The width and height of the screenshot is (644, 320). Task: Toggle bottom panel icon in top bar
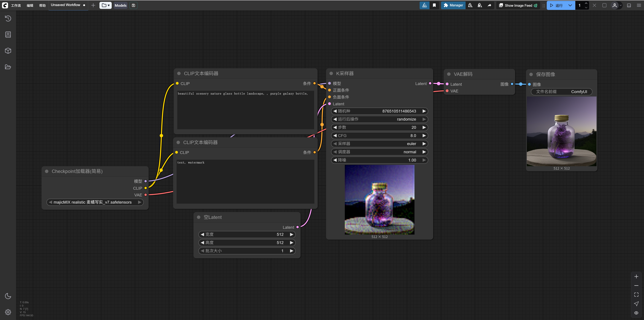pyautogui.click(x=629, y=5)
